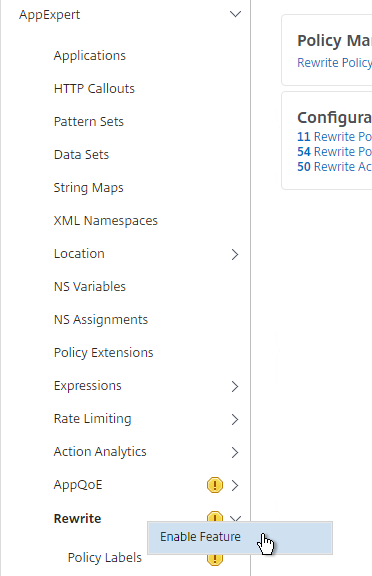Open HTTP Callouts in the sidebar
372x576 pixels.
(94, 89)
